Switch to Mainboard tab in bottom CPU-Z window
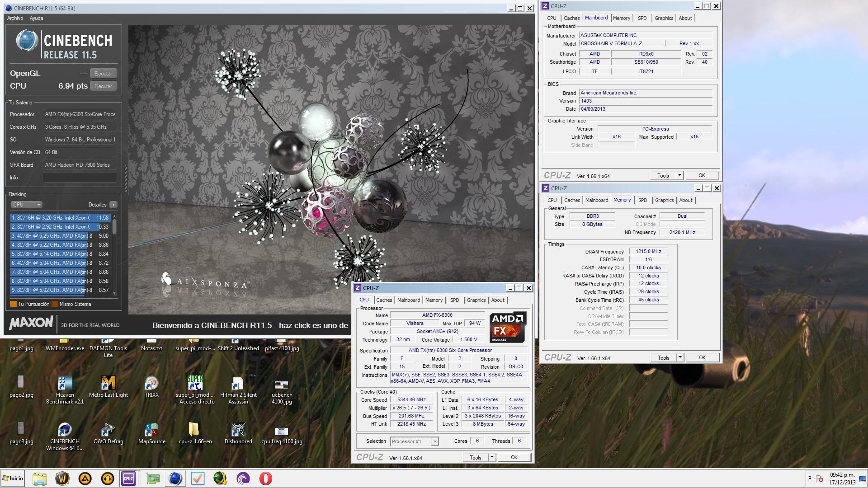 coord(409,300)
